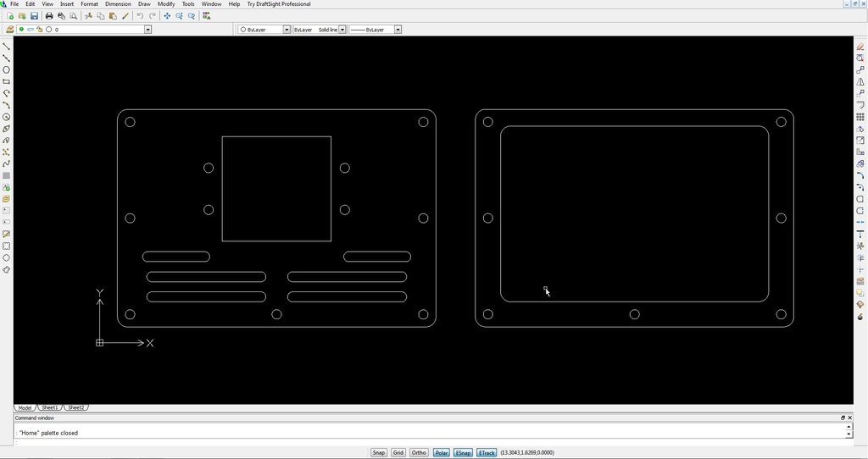Click the layer 0 color circle swatch
The height and width of the screenshot is (459, 868).
(x=48, y=30)
